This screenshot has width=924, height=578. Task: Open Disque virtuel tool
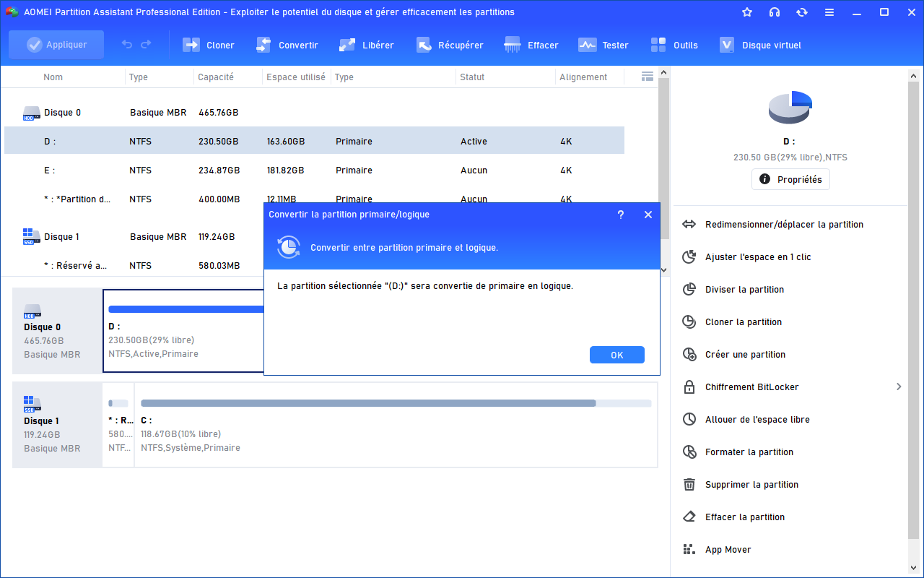click(727, 45)
